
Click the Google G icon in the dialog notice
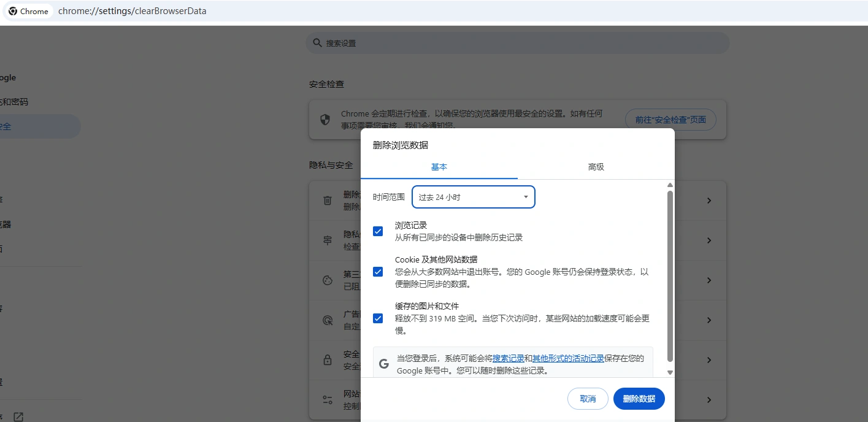click(x=383, y=363)
